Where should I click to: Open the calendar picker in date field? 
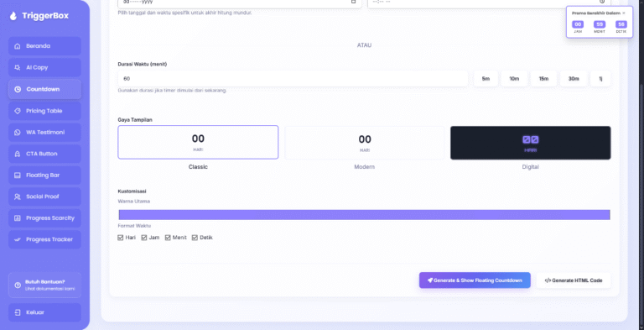click(354, 2)
